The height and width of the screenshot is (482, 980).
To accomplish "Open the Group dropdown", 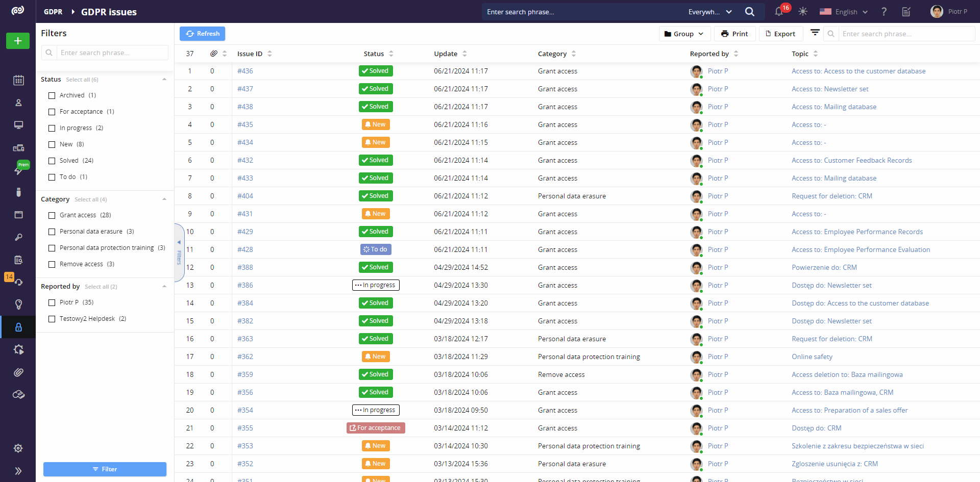I will [684, 34].
